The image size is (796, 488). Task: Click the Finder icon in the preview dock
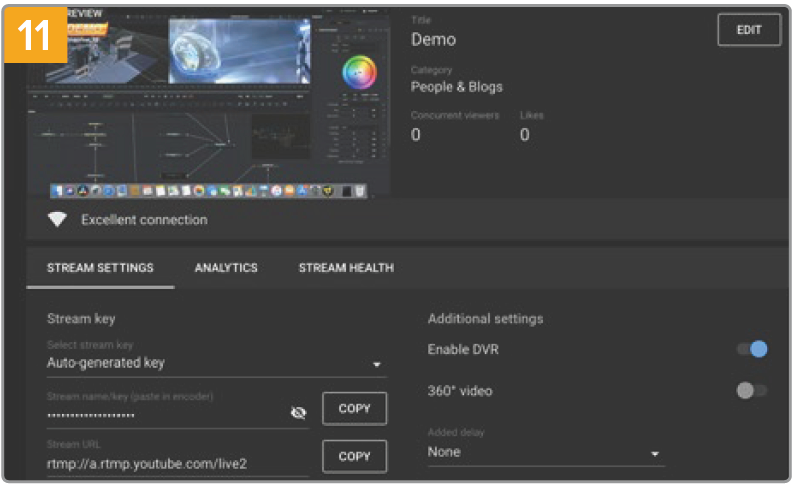(x=57, y=190)
